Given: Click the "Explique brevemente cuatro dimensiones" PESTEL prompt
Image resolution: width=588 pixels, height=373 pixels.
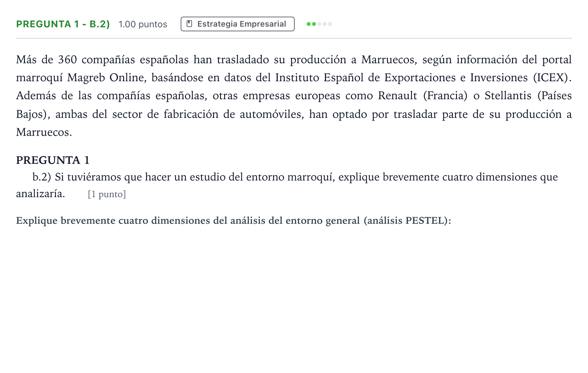Looking at the screenshot, I should tap(233, 220).
